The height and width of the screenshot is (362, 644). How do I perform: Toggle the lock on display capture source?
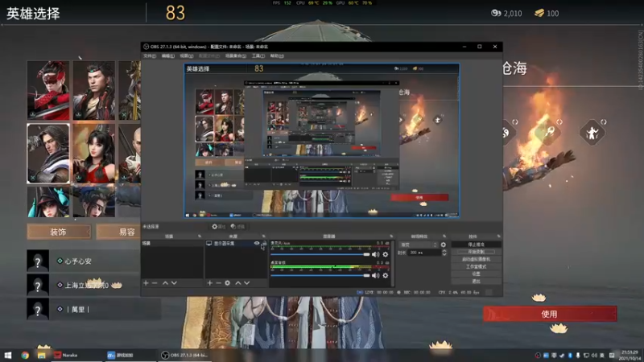(264, 244)
